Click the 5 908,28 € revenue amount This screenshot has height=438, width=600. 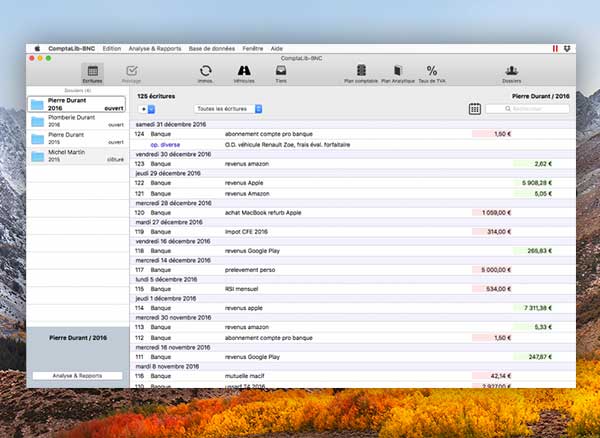point(536,183)
